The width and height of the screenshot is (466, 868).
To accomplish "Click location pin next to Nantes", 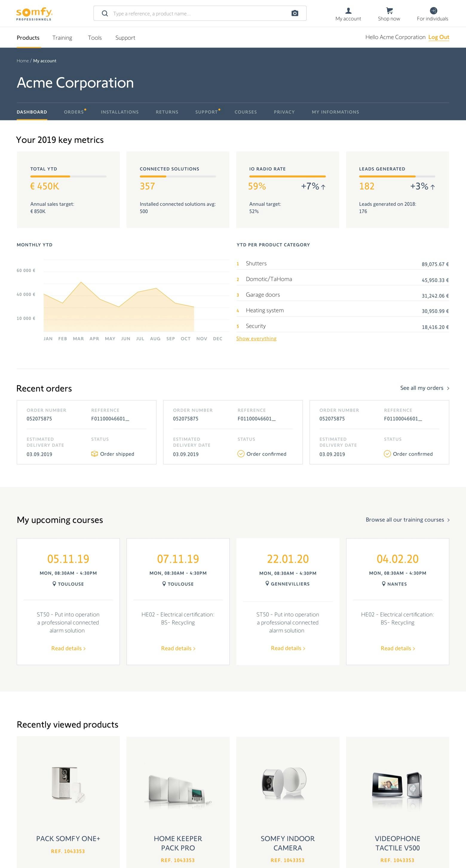I will 384,584.
